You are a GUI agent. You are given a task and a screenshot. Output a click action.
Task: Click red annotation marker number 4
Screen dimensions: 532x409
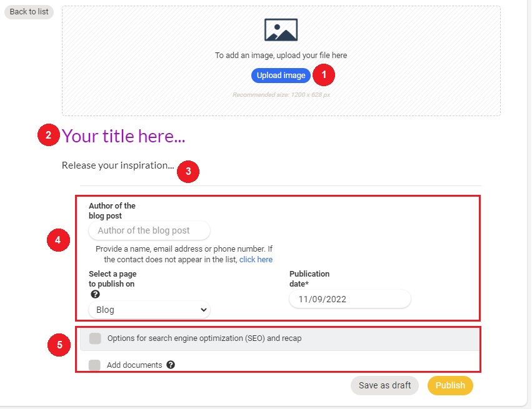click(x=58, y=240)
